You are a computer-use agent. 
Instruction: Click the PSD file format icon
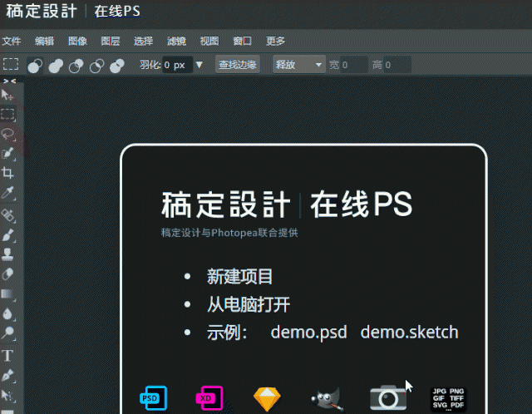(153, 397)
